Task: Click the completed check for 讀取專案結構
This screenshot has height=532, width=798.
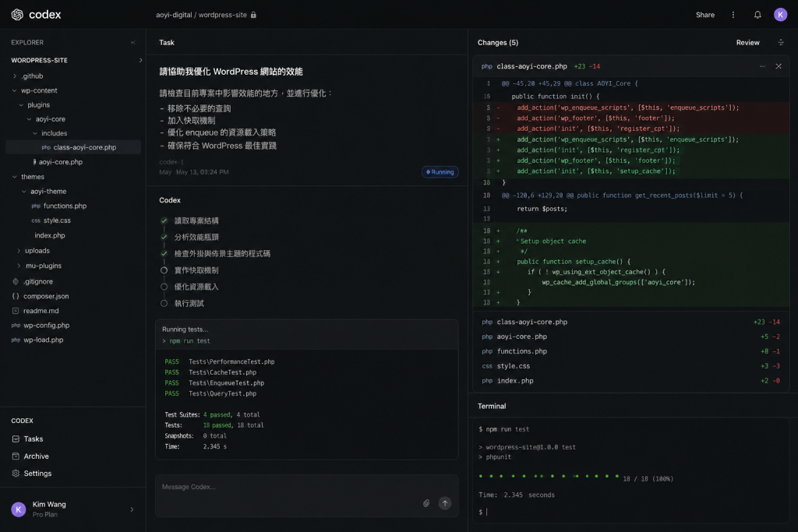Action: 164,220
